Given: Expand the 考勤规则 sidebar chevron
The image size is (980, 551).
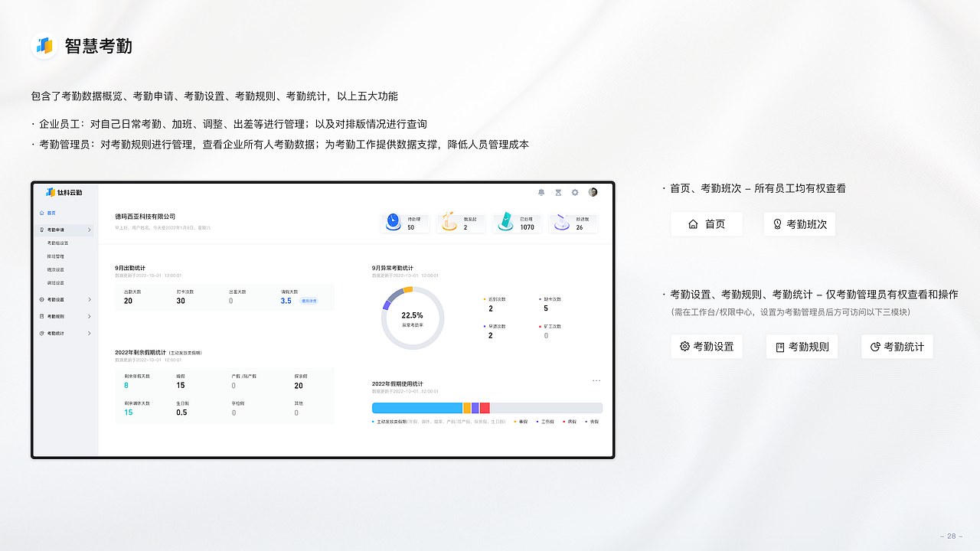Looking at the screenshot, I should 89,316.
